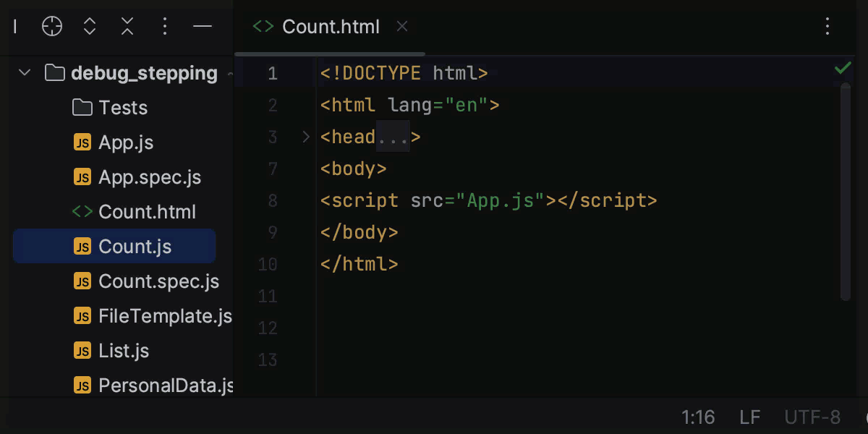Click the JS icon next to PersonalData.js
868x434 pixels.
pyautogui.click(x=82, y=385)
